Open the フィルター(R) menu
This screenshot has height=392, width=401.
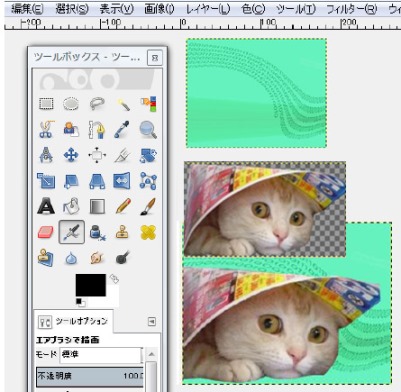[351, 9]
